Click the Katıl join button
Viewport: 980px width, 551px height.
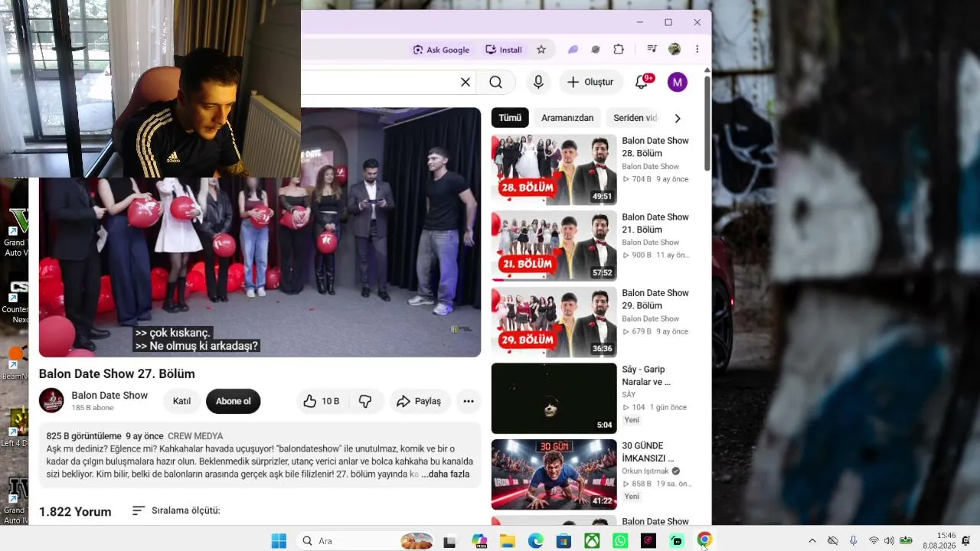(x=181, y=401)
